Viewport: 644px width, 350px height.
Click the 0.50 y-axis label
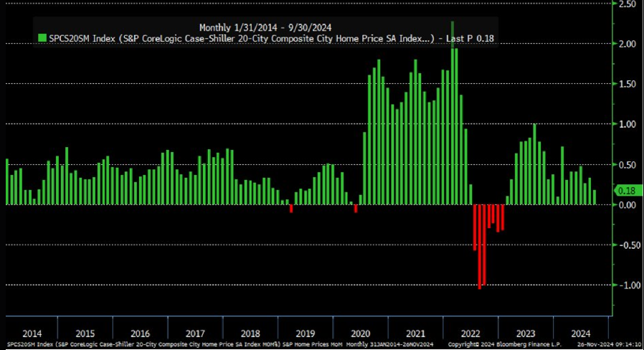point(628,165)
